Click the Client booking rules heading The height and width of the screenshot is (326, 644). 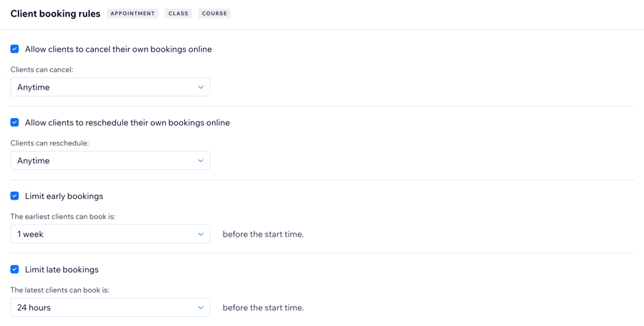click(x=56, y=14)
